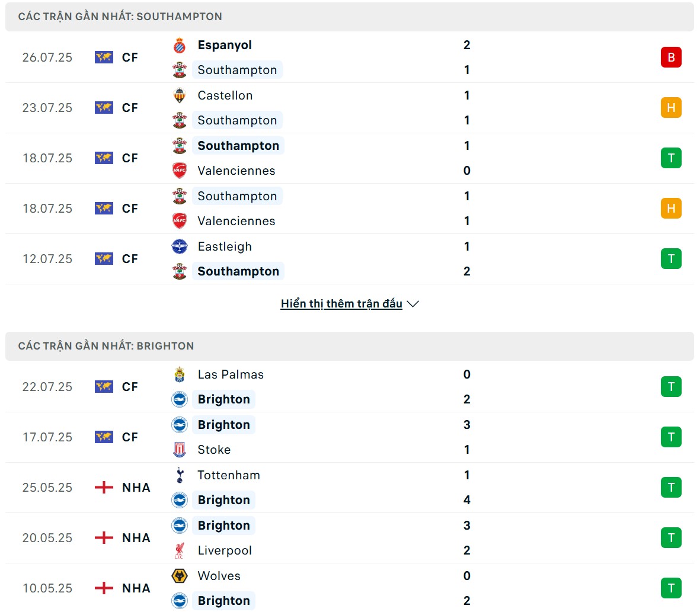Click the Tottenham club crest icon
Image resolution: width=700 pixels, height=612 pixels.
tap(180, 475)
